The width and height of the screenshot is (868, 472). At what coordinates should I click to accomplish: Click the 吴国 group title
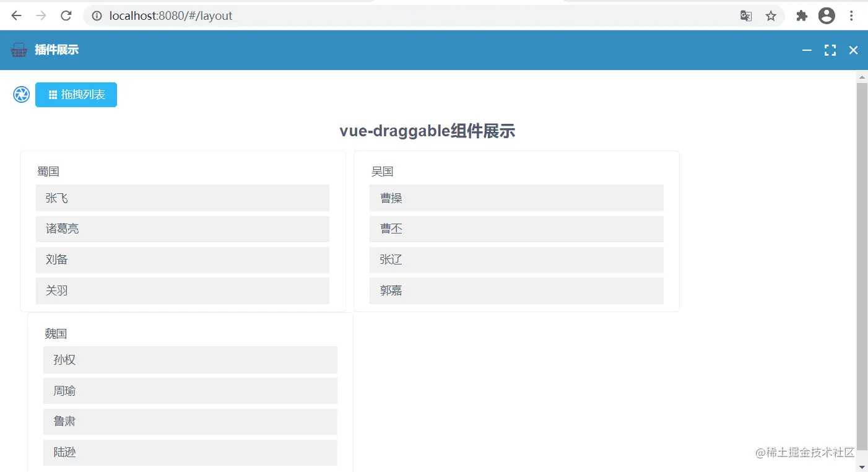382,172
